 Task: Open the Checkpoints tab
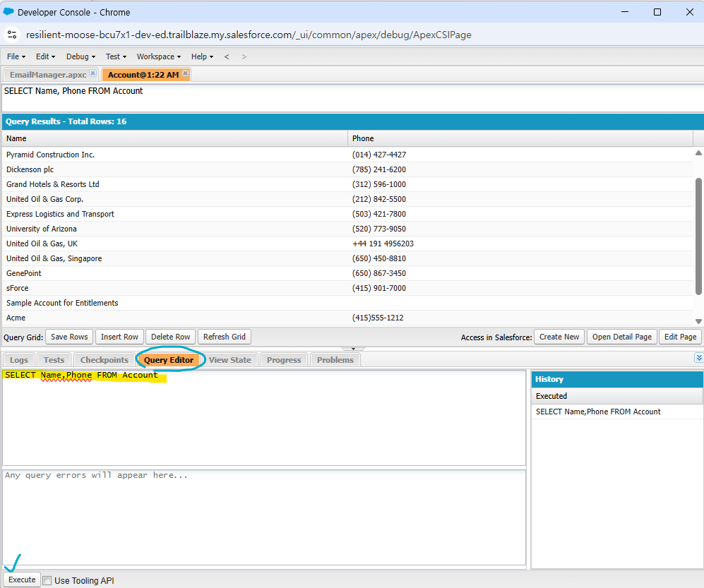[105, 360]
